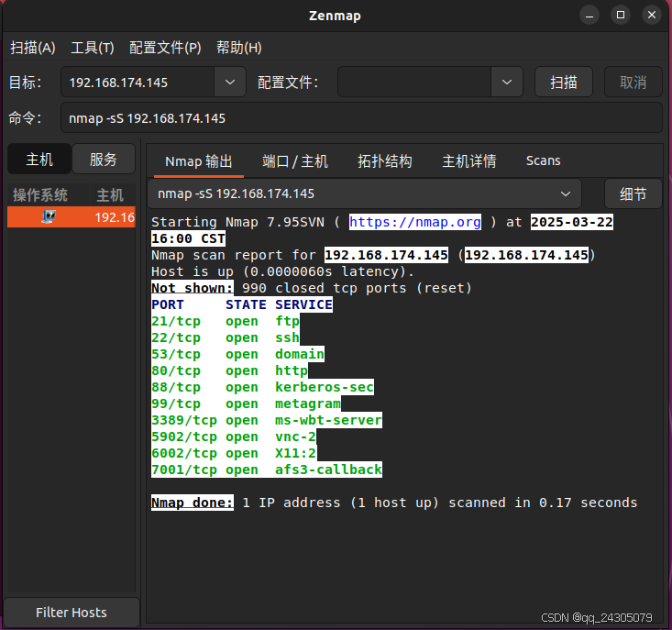Screen dimensions: 672x630
Task: Click the 22/tcp open ssh line
Action: click(226, 337)
